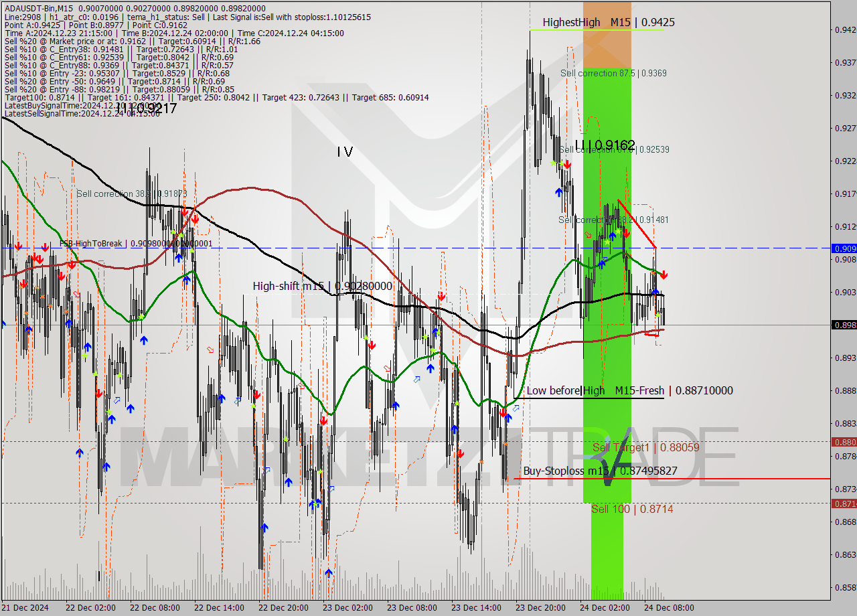Click the Buy-Stoploss m15 | 0.87495827 label

click(600, 471)
